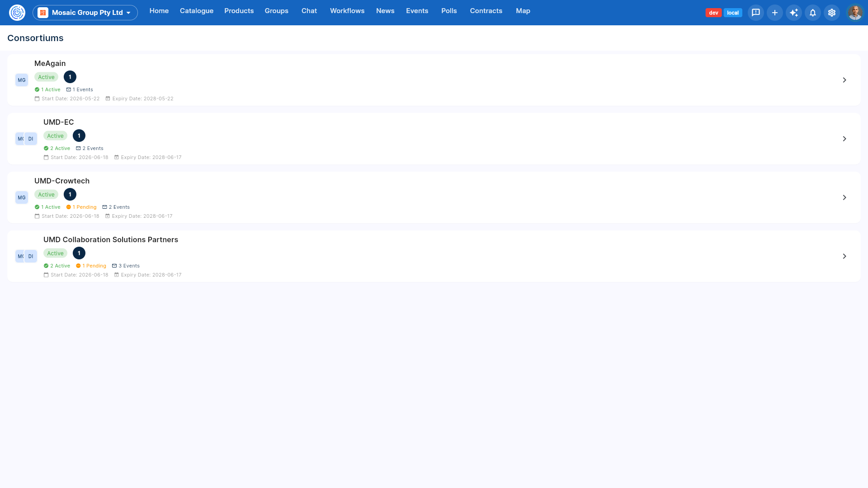Click the count badge 1 on UMD-Crowtech
Image resolution: width=868 pixels, height=488 pixels.
70,194
